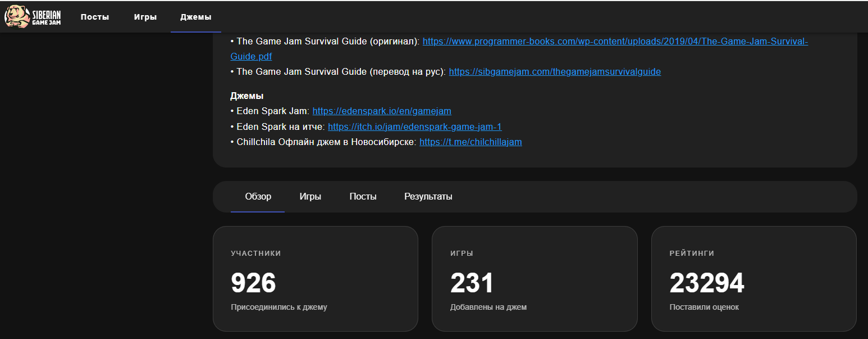Screen dimensions: 868x339
Task: Click the number 926
Action: point(253,283)
